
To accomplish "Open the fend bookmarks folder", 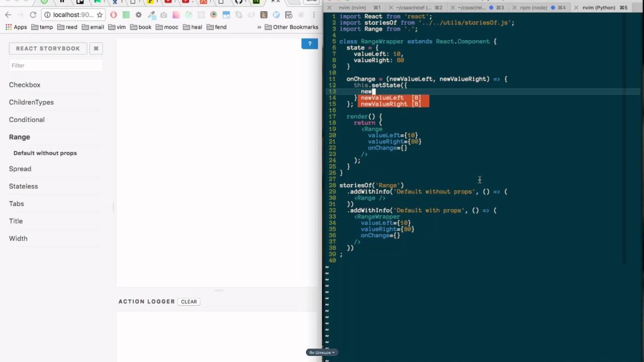I will tap(216, 27).
